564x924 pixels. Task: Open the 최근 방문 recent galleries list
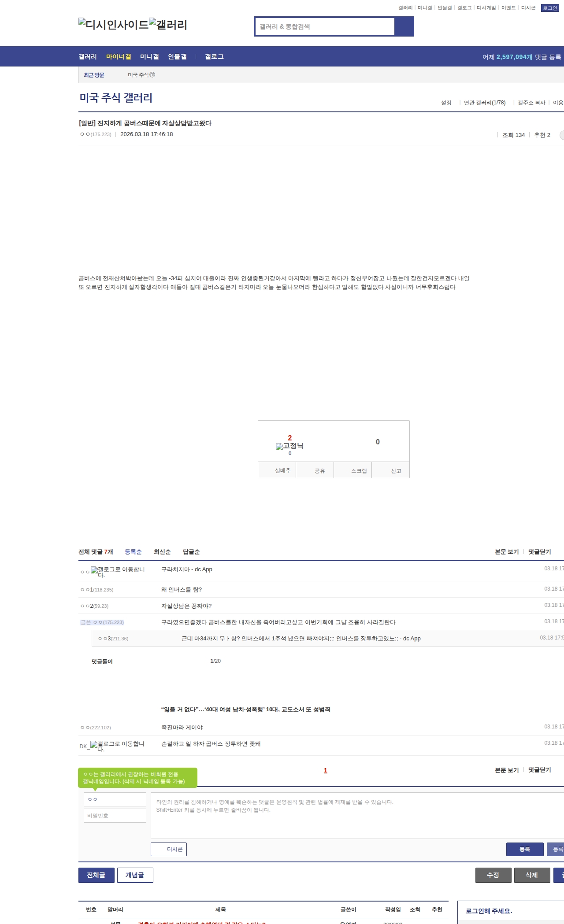[x=94, y=75]
